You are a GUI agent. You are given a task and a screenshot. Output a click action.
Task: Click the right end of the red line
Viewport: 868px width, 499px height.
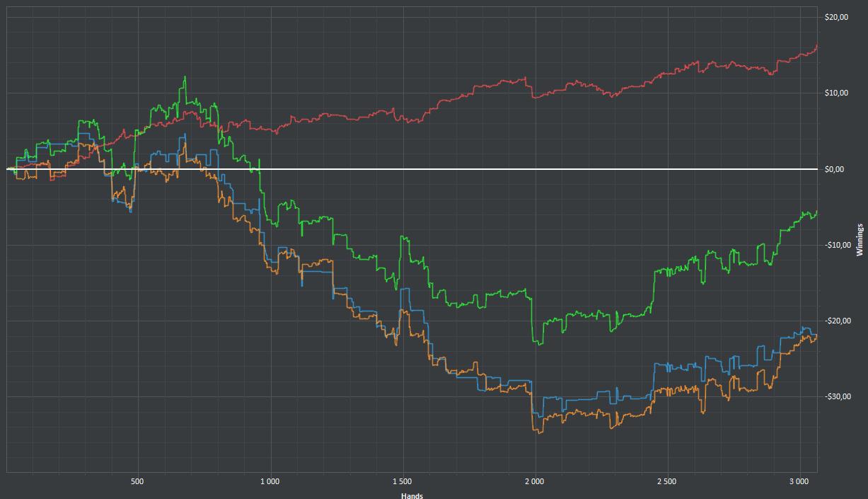[x=816, y=47]
